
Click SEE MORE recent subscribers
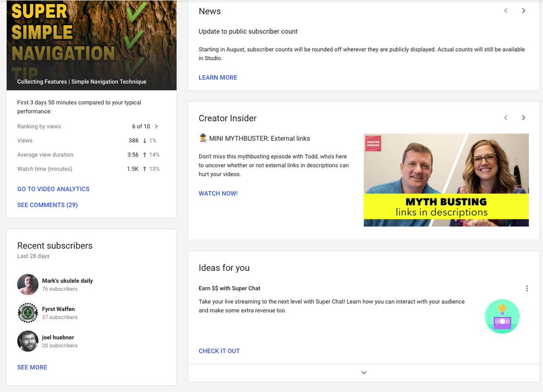point(32,367)
